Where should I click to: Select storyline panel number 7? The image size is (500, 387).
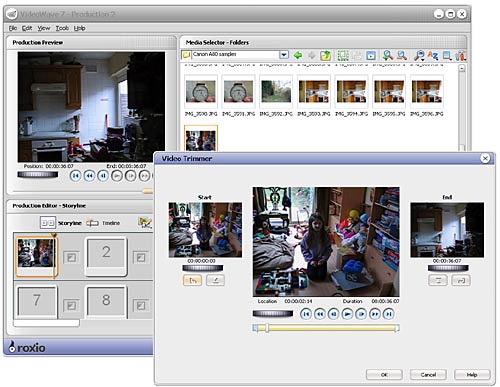pyautogui.click(x=37, y=301)
